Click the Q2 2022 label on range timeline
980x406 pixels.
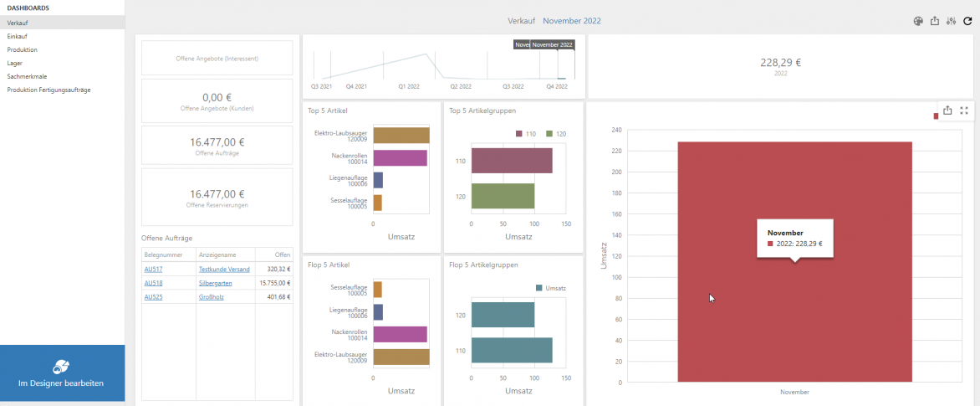pos(461,86)
